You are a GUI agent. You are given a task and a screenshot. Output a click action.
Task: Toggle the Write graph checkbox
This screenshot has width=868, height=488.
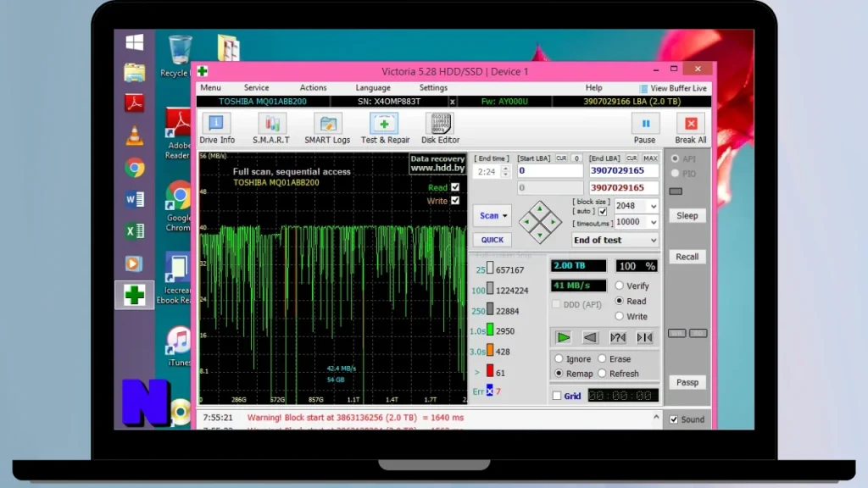(x=455, y=201)
